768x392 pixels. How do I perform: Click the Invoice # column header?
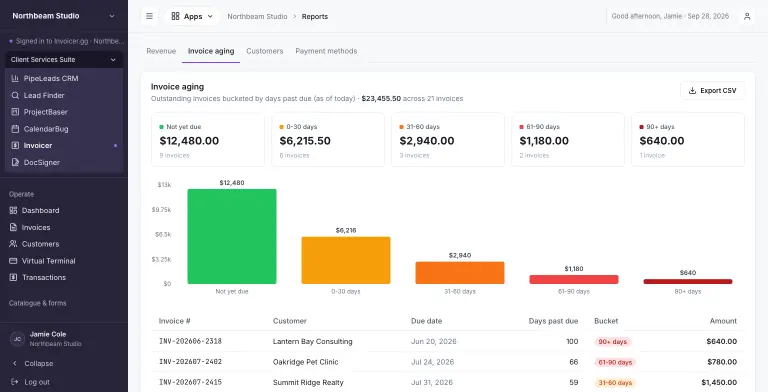point(174,321)
